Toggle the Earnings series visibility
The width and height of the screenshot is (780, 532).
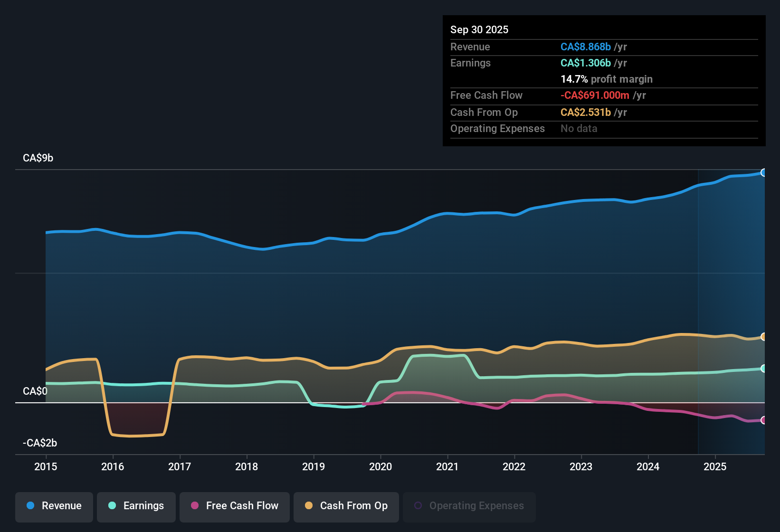point(136,506)
